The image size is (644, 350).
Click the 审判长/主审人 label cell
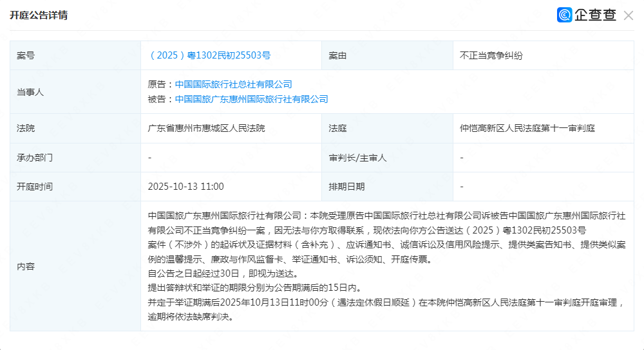[x=357, y=158]
